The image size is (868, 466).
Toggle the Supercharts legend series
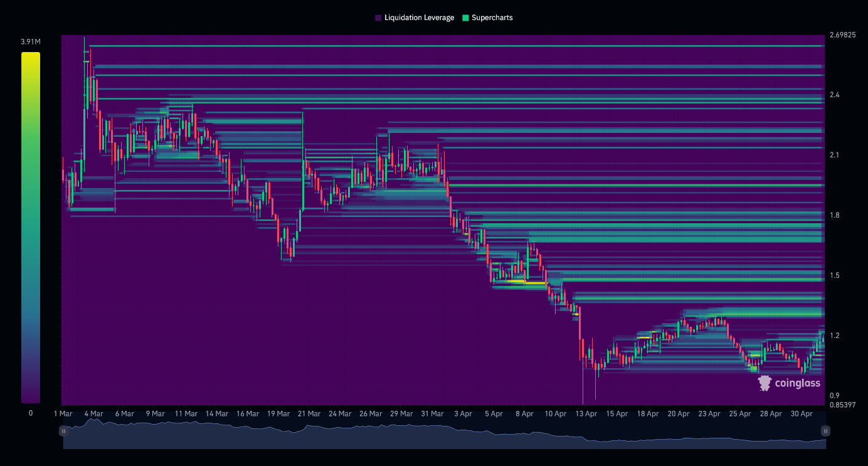(x=487, y=18)
